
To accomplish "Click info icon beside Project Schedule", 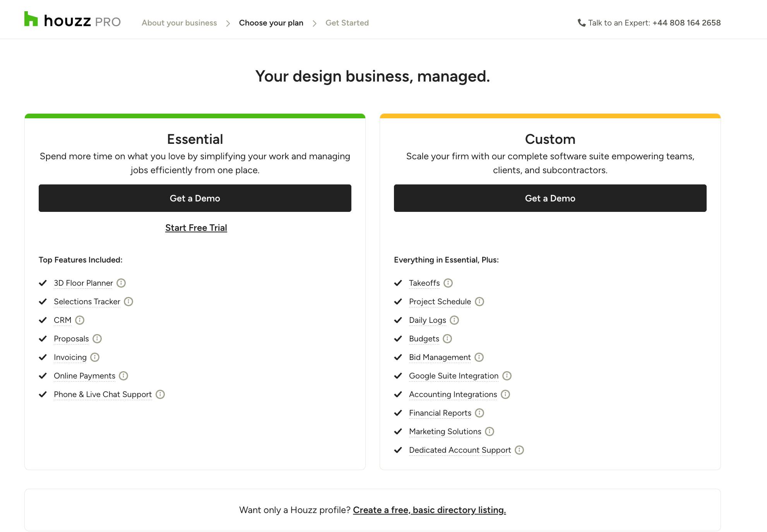I will tap(479, 302).
